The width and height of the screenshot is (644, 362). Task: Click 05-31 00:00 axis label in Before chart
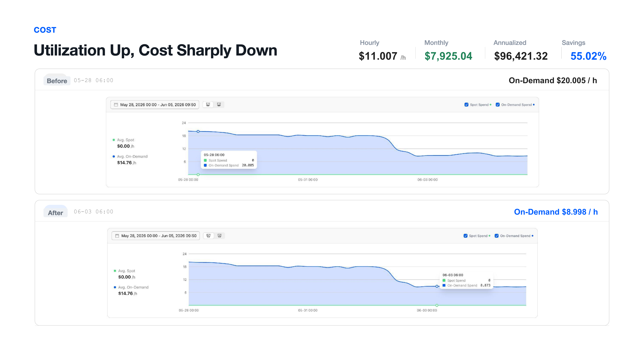tap(308, 180)
